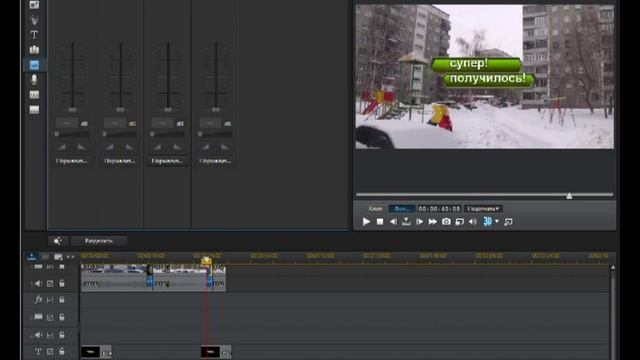Lock the second video track

(x=62, y=317)
